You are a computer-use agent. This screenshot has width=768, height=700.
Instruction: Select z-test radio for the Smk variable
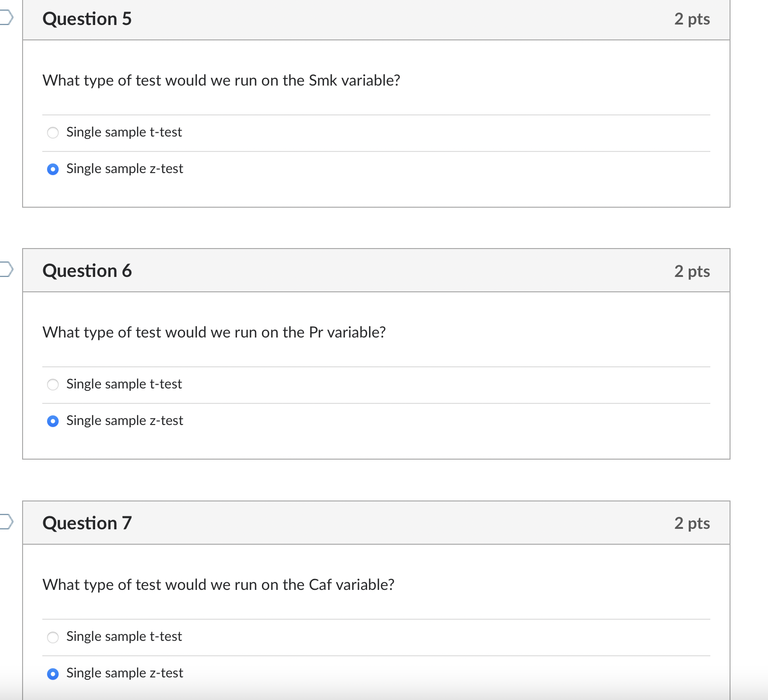(53, 169)
